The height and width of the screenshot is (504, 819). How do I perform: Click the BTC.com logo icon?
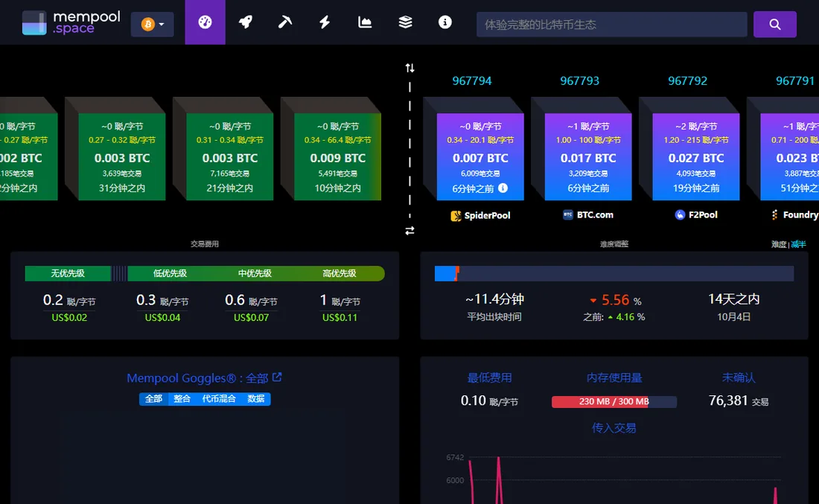click(x=568, y=214)
